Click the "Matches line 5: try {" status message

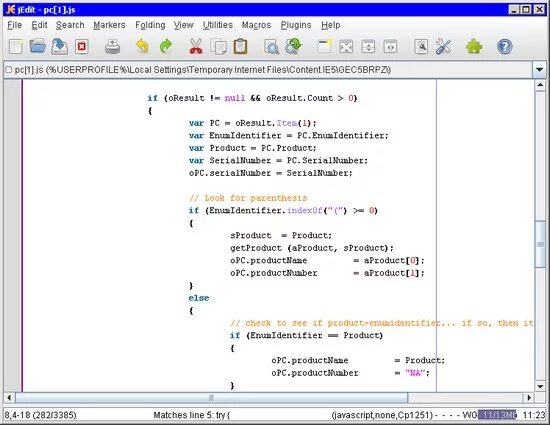click(192, 415)
